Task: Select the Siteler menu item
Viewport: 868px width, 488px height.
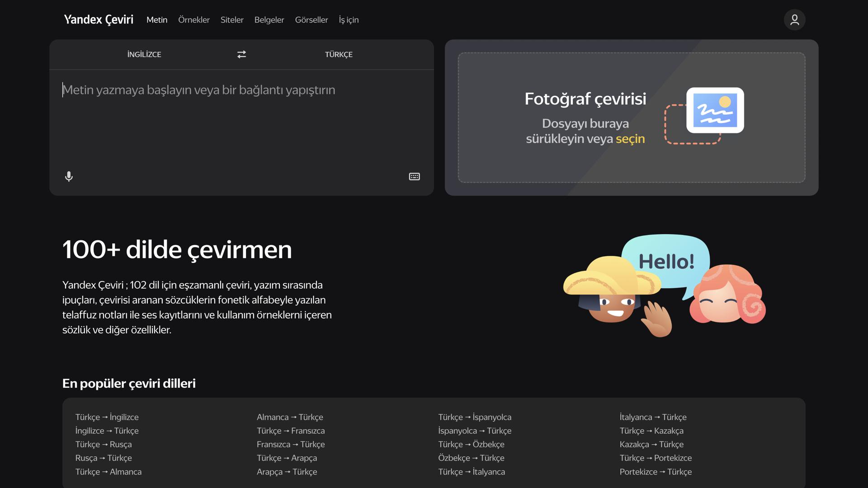Action: pyautogui.click(x=232, y=20)
